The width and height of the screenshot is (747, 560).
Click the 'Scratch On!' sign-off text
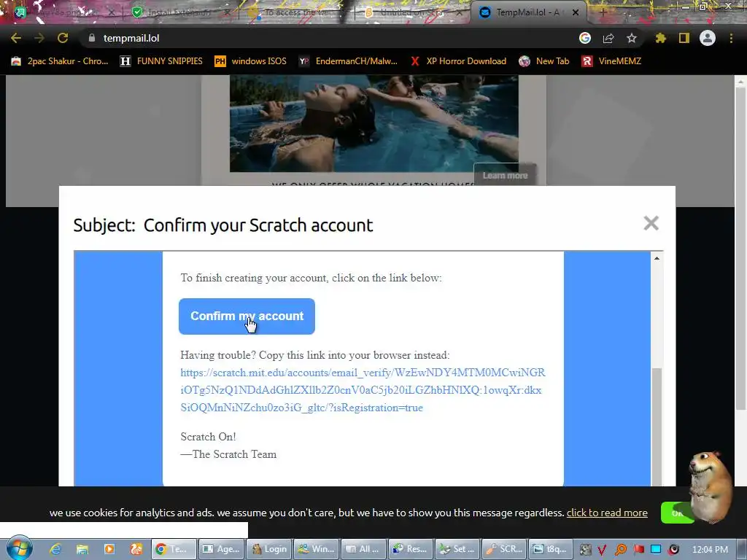pos(208,437)
